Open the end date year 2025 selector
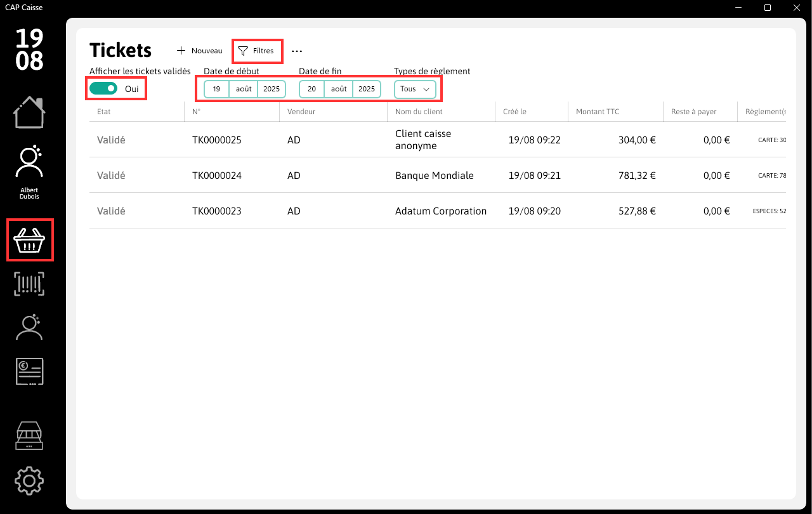812x514 pixels. 367,89
